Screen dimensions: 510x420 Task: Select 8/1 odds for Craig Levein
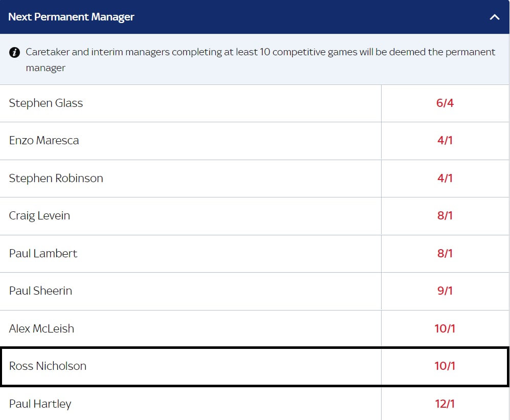(445, 216)
